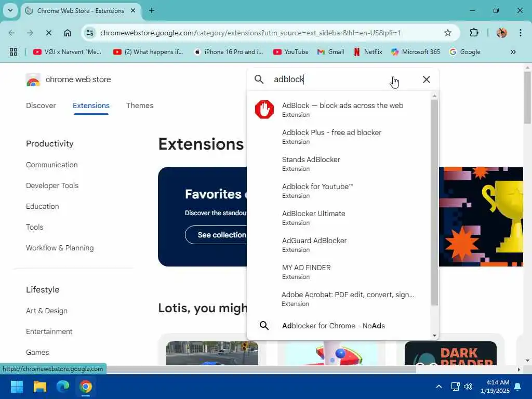The height and width of the screenshot is (399, 532).
Task: Open volume control in system tray
Action: point(468,387)
